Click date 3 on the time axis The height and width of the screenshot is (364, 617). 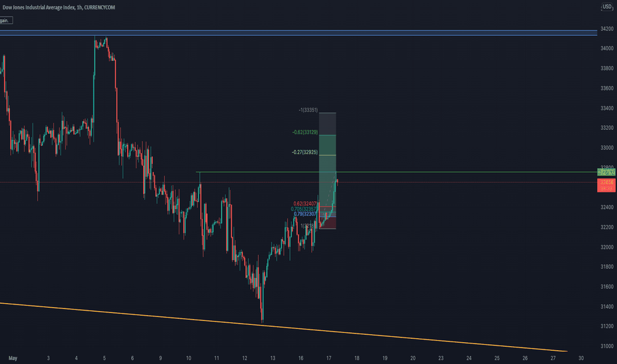point(48,358)
